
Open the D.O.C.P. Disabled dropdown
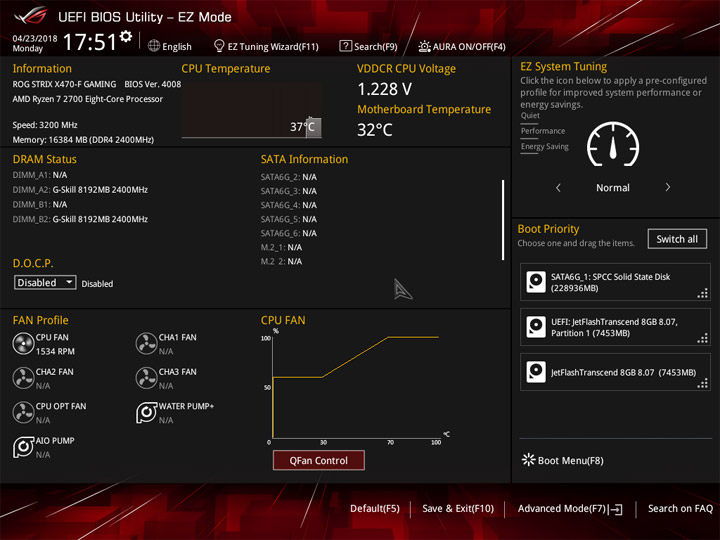pos(45,282)
